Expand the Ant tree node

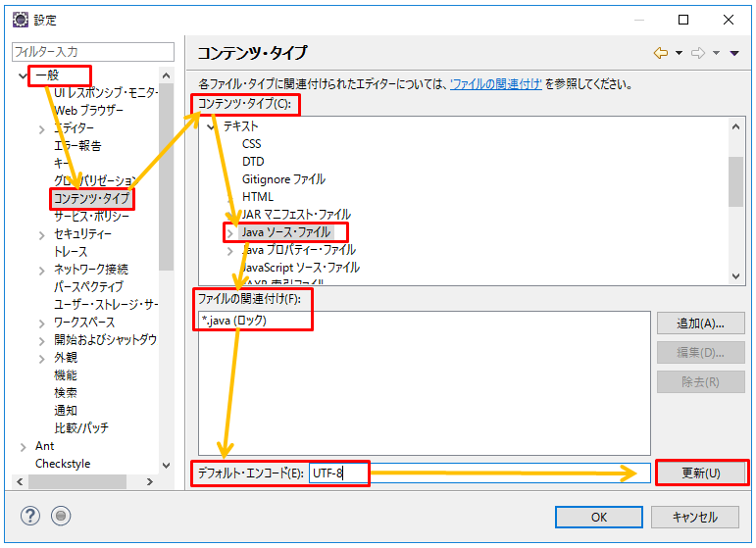(x=23, y=447)
